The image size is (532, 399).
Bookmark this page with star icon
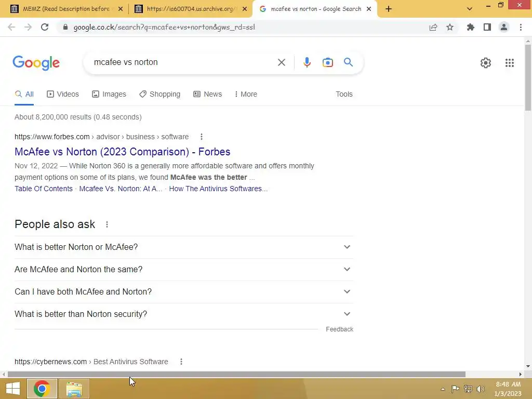450,27
